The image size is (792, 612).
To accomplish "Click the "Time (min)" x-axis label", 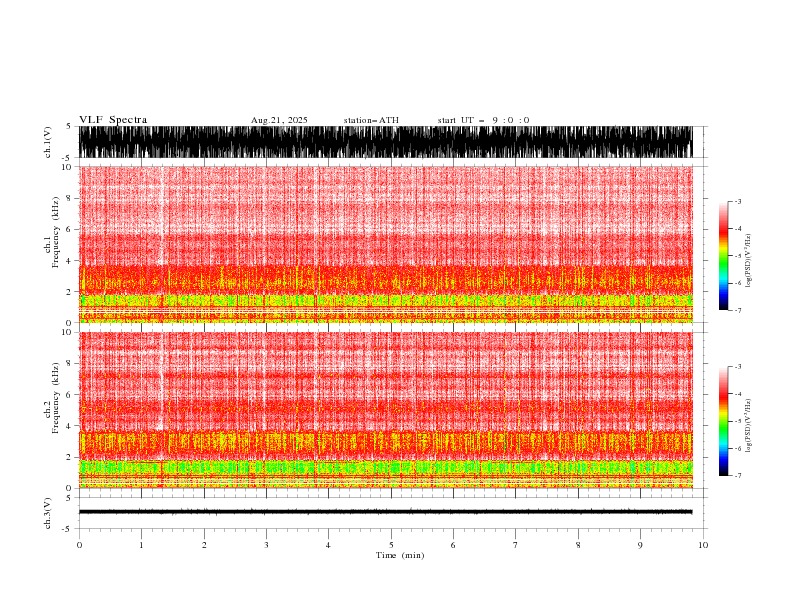I will pos(400,555).
